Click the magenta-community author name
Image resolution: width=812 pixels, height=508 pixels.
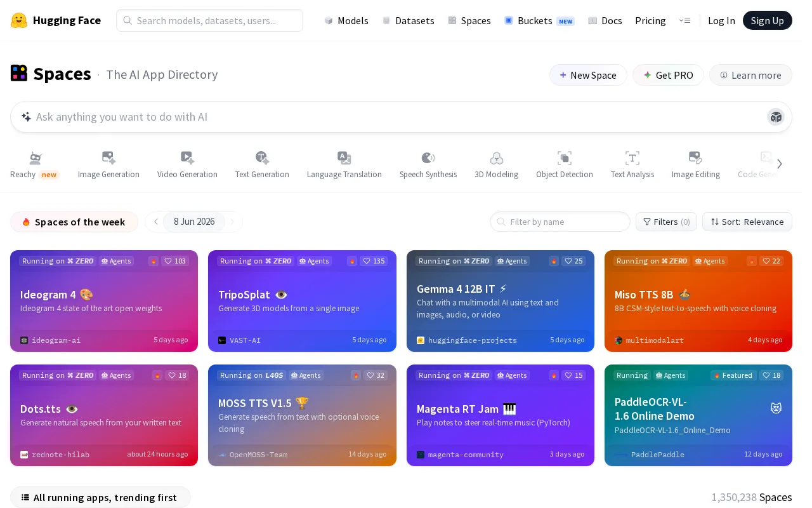click(x=466, y=455)
